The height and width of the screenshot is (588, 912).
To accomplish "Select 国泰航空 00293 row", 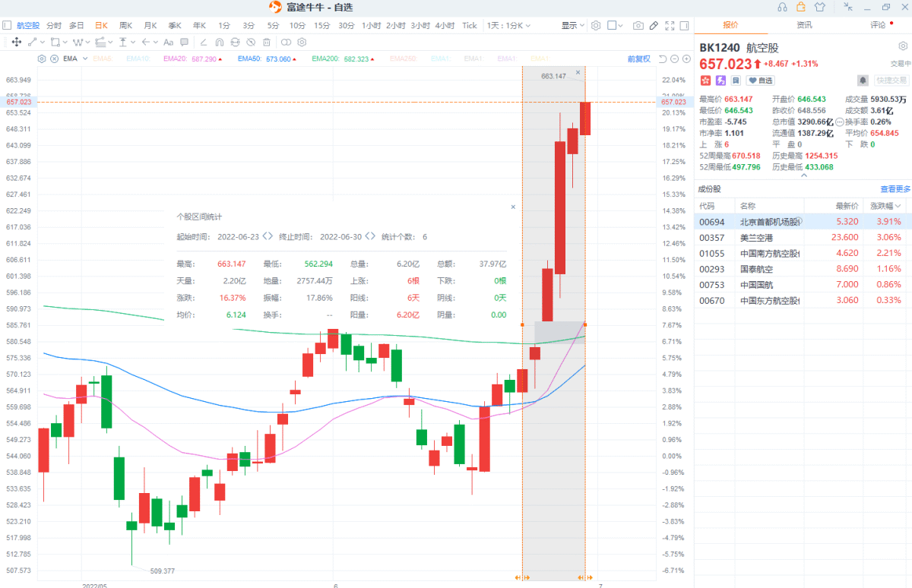I will pos(803,269).
